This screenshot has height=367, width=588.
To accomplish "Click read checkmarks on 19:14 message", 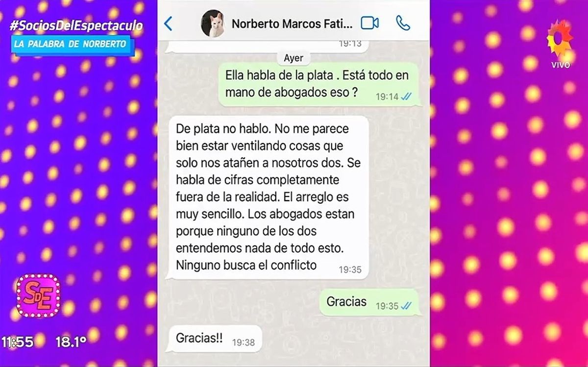I will point(406,97).
